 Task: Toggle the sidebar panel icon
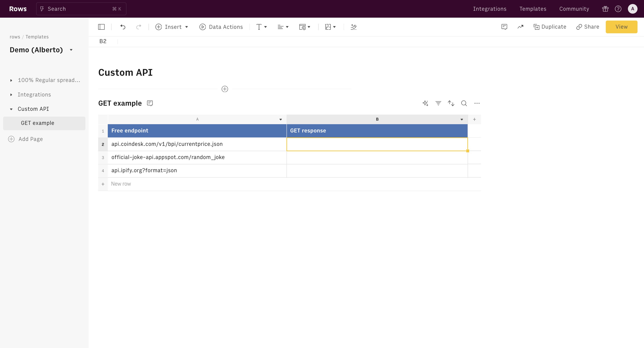101,27
